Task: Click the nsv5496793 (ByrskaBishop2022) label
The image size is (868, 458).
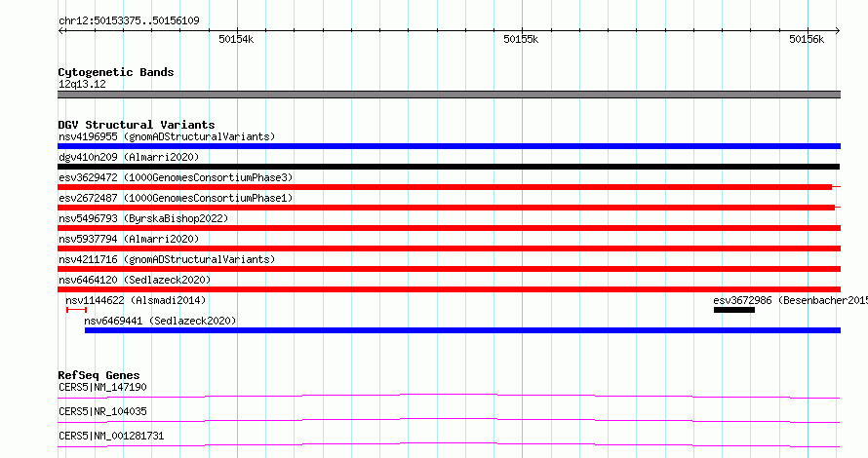Action: pos(143,218)
